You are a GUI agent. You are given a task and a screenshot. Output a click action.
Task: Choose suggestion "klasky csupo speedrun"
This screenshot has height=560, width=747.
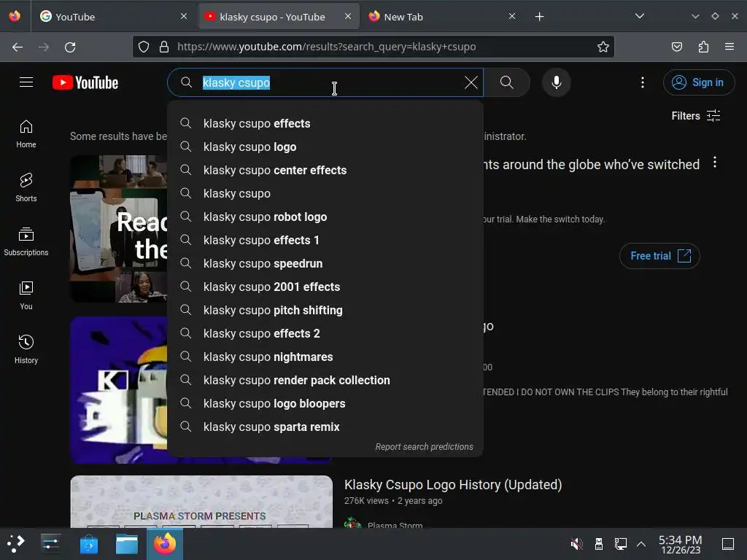coord(325,263)
